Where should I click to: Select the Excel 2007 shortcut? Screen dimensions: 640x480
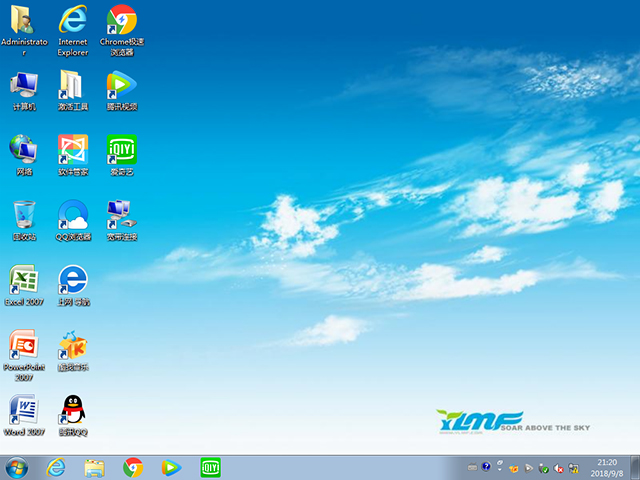(x=24, y=281)
